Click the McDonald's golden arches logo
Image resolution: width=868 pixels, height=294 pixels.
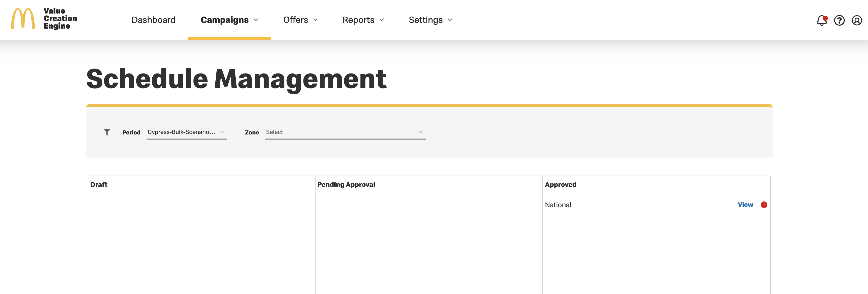pos(23,19)
